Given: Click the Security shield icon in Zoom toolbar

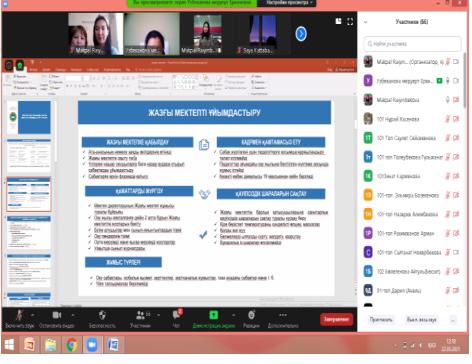Looking at the screenshot, I should coord(102,315).
